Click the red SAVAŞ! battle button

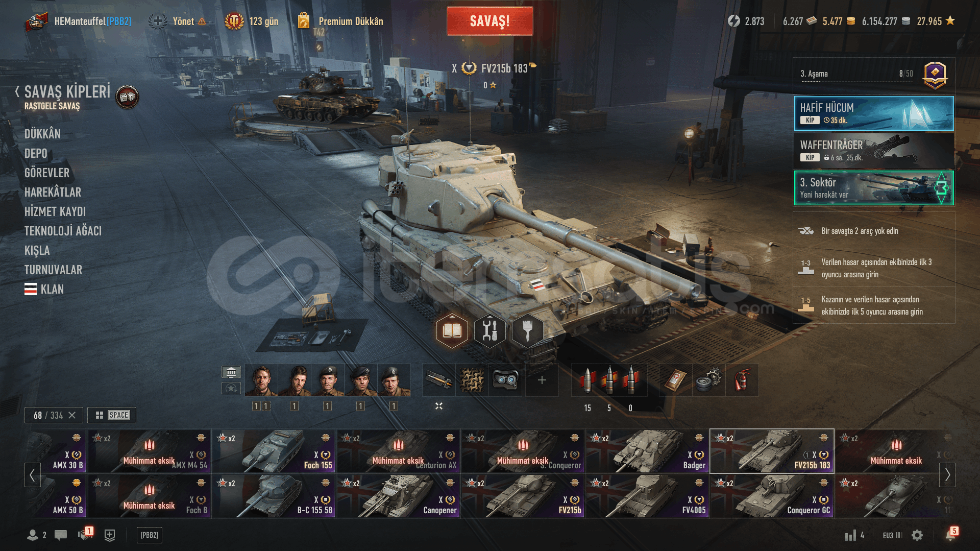[489, 21]
